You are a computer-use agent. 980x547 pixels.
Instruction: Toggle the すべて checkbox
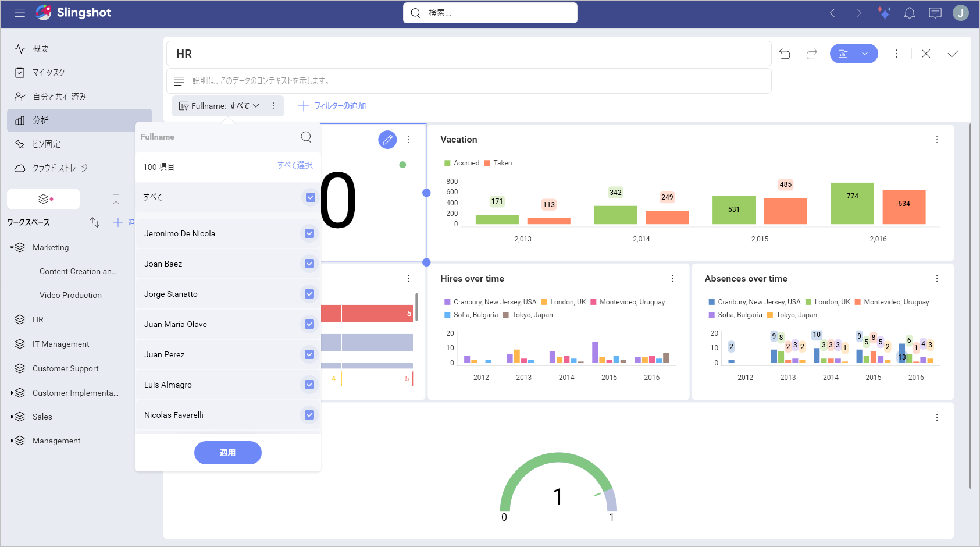311,197
